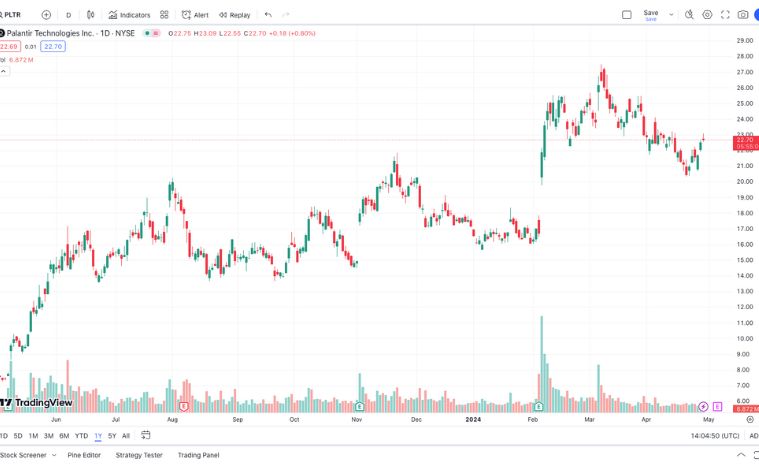Open timezone menu at 14:04:50 (UTC)
The width and height of the screenshot is (759, 469).
tap(715, 436)
